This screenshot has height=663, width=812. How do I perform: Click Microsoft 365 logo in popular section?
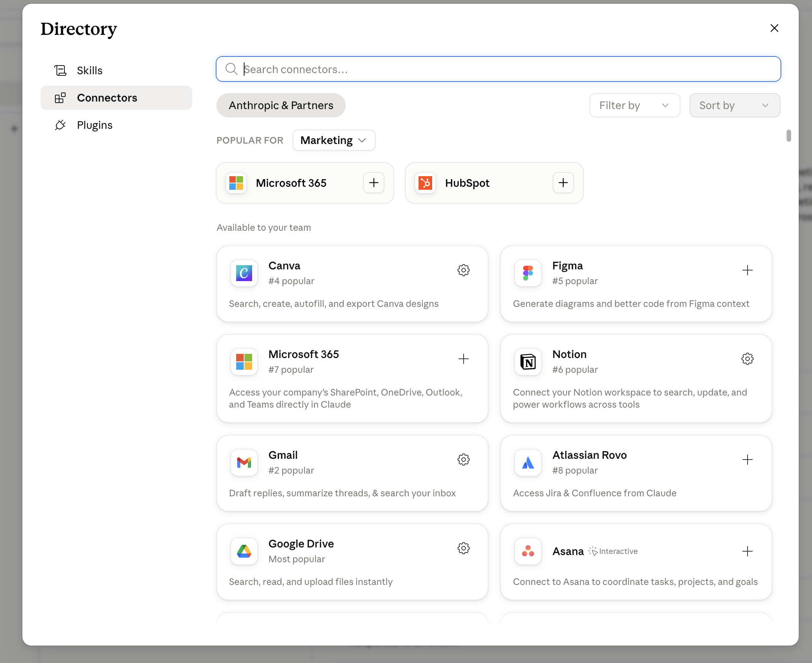(236, 183)
